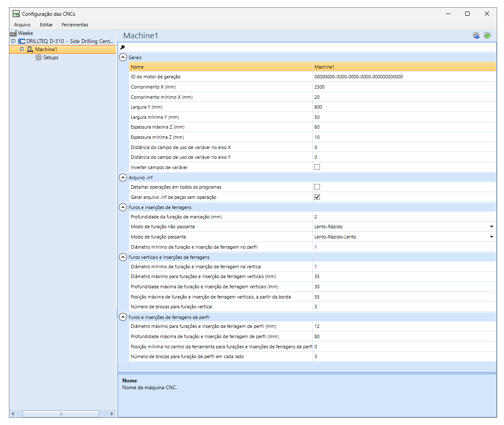
Task: Click the Machine1 heading title
Action: point(141,36)
